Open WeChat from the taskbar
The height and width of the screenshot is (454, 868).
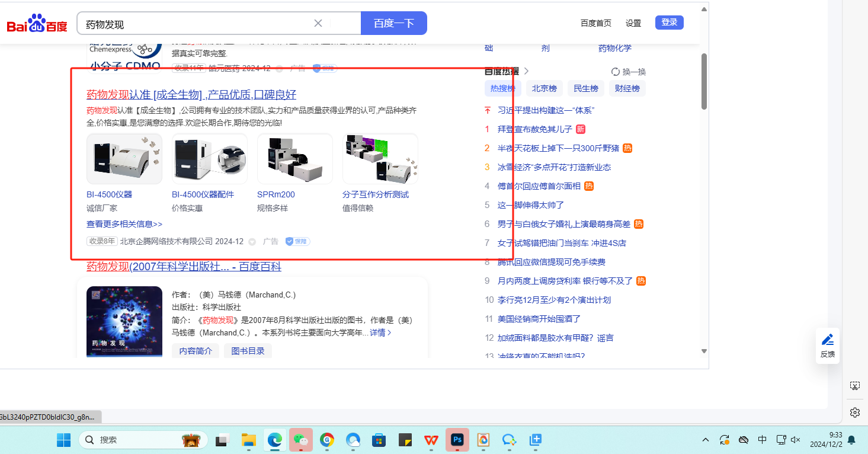pyautogui.click(x=301, y=440)
